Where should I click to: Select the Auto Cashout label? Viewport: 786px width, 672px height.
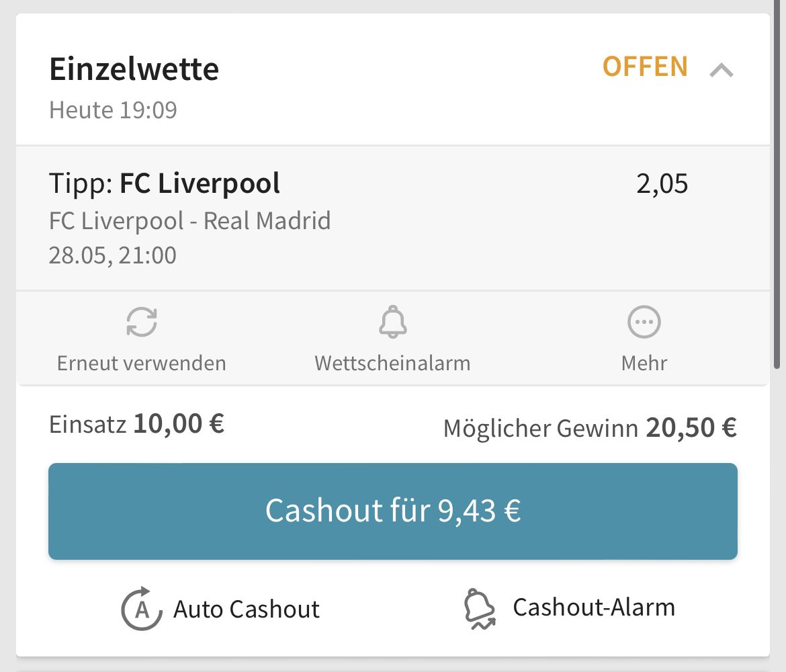pos(246,610)
